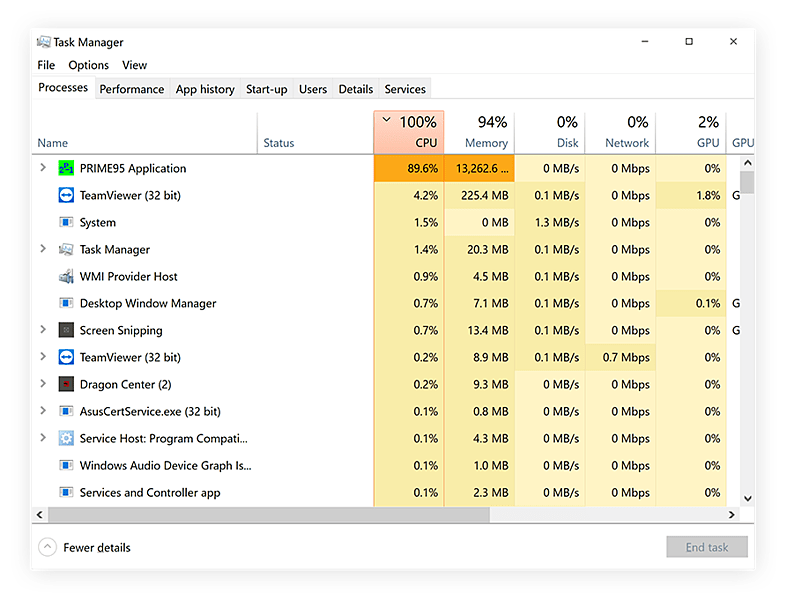
Task: Click the 1.8% GPU cell
Action: 691,195
